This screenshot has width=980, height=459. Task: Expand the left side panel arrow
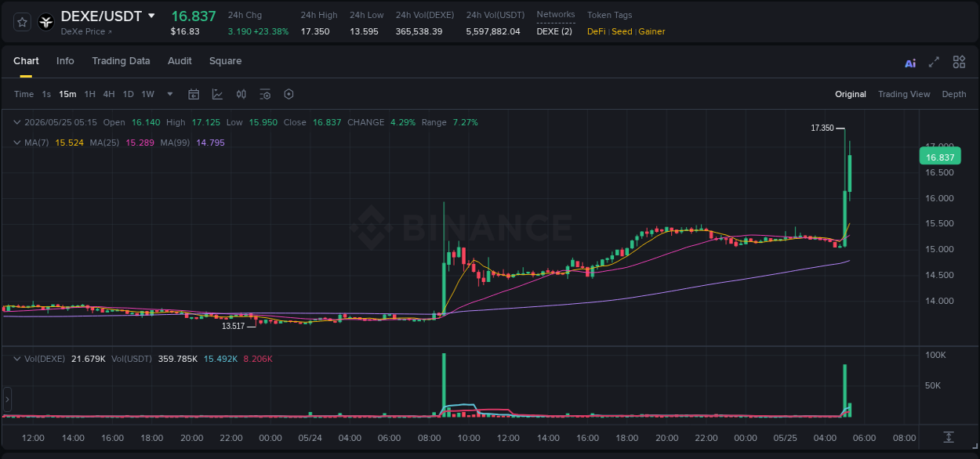tap(7, 399)
